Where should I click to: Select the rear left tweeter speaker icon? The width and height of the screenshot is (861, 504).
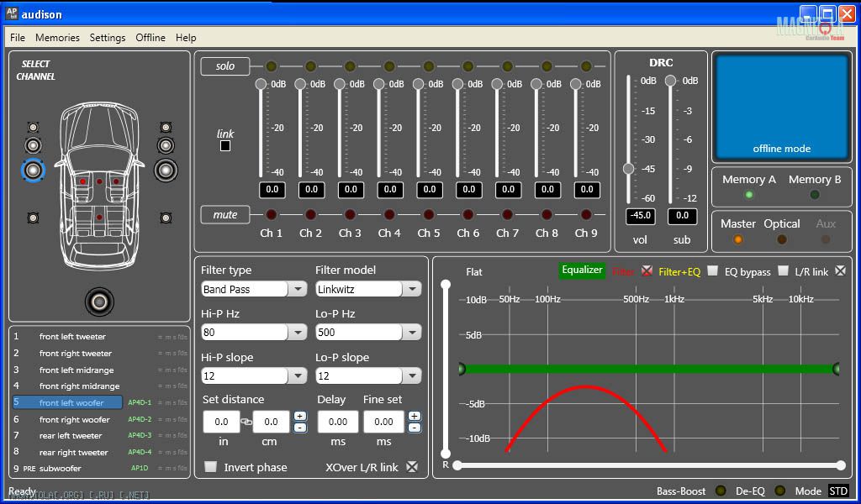coord(34,218)
